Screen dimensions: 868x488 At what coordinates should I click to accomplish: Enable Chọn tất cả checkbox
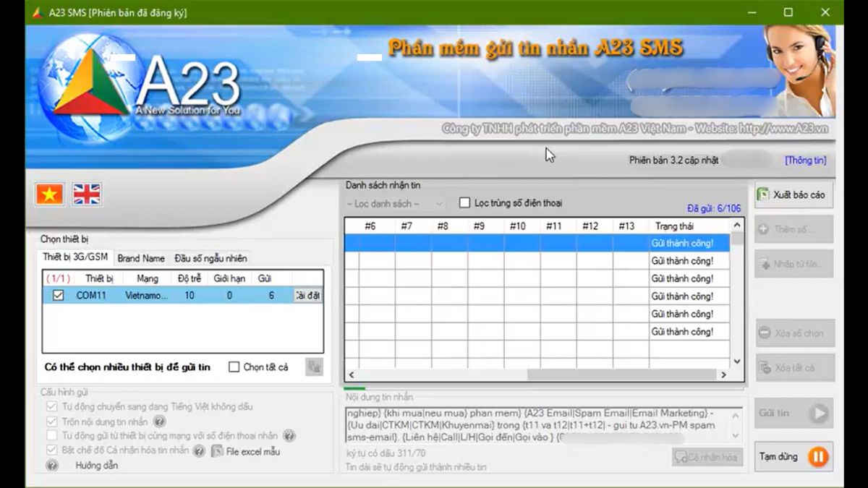[x=234, y=367]
